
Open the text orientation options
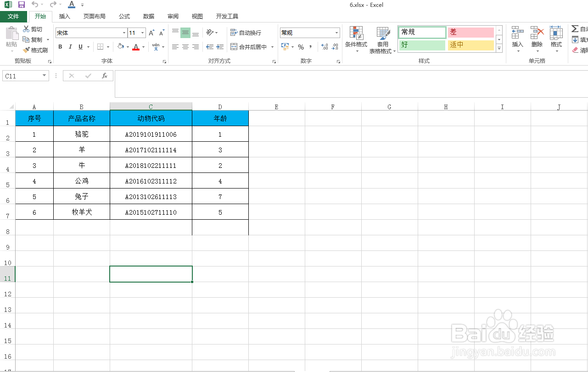click(212, 33)
